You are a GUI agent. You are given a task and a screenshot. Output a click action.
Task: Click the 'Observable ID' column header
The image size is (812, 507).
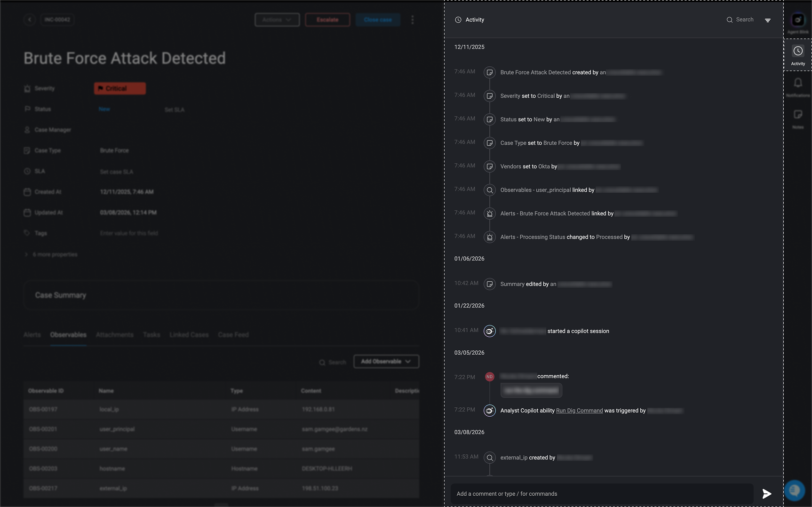[x=46, y=391]
